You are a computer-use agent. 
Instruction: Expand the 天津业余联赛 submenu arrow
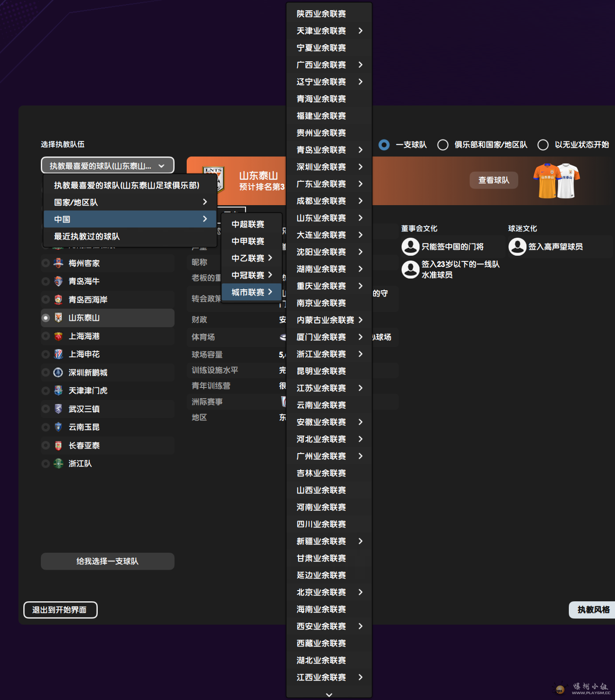(x=360, y=31)
